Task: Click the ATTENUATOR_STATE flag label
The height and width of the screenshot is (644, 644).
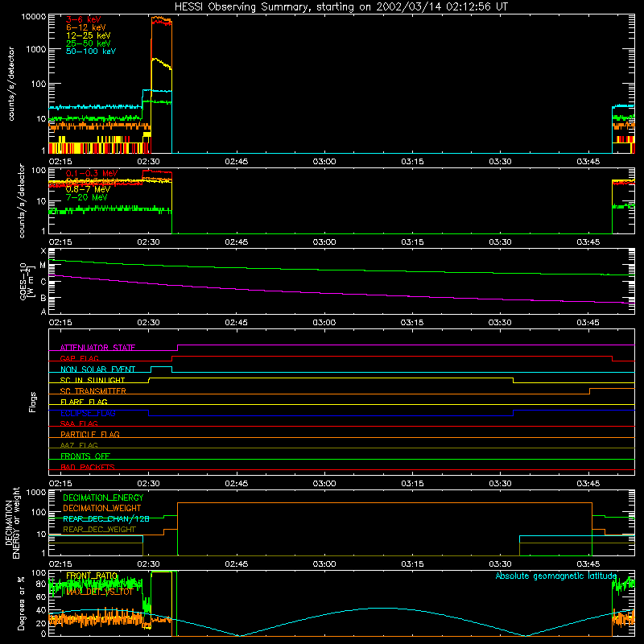Action: pyautogui.click(x=97, y=348)
